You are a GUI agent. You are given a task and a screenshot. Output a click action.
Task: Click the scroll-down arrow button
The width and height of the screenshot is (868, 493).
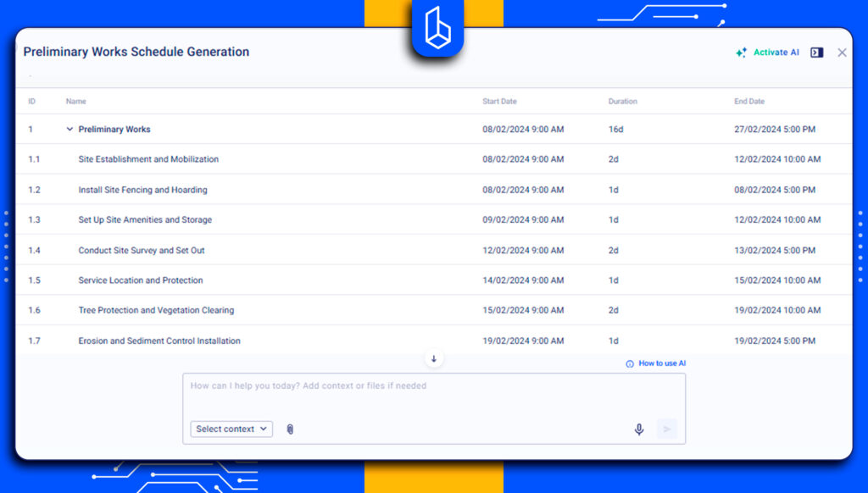click(434, 358)
